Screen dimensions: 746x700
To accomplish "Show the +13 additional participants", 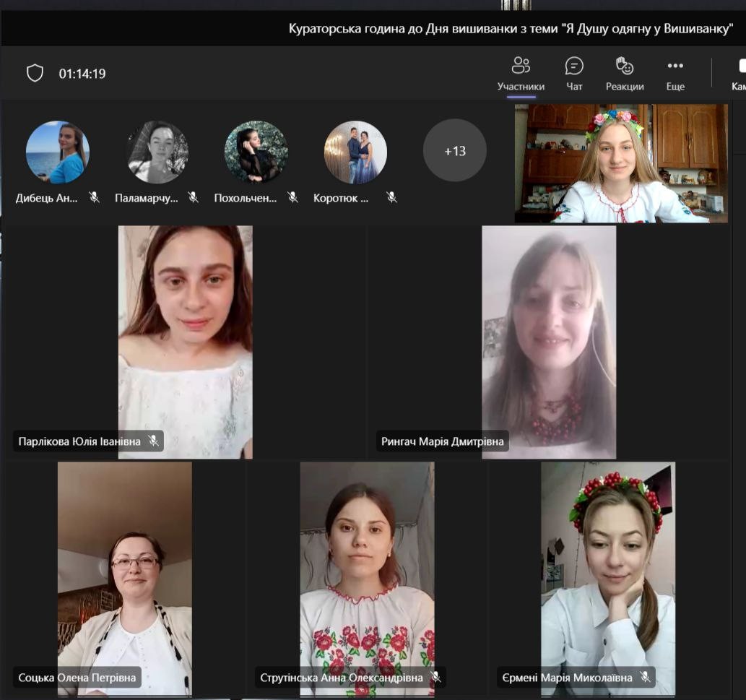I will pos(454,150).
